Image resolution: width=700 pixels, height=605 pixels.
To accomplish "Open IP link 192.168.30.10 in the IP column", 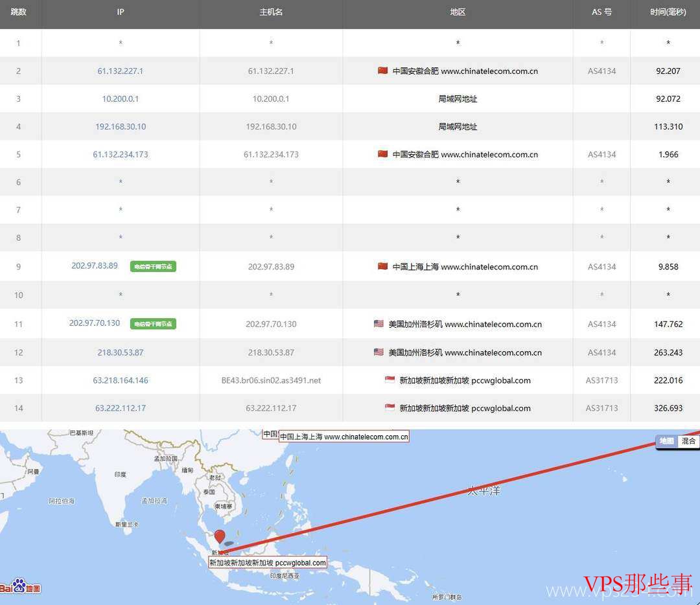I will coord(121,127).
